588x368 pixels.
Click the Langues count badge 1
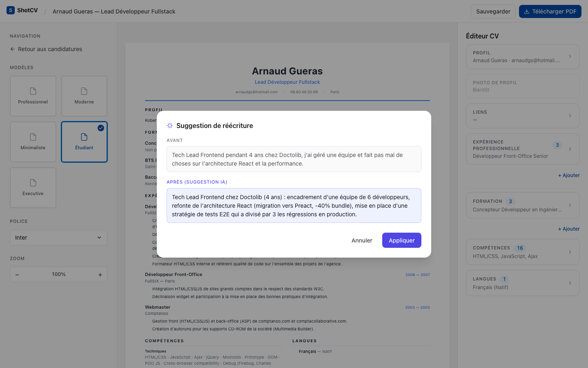tap(504, 279)
